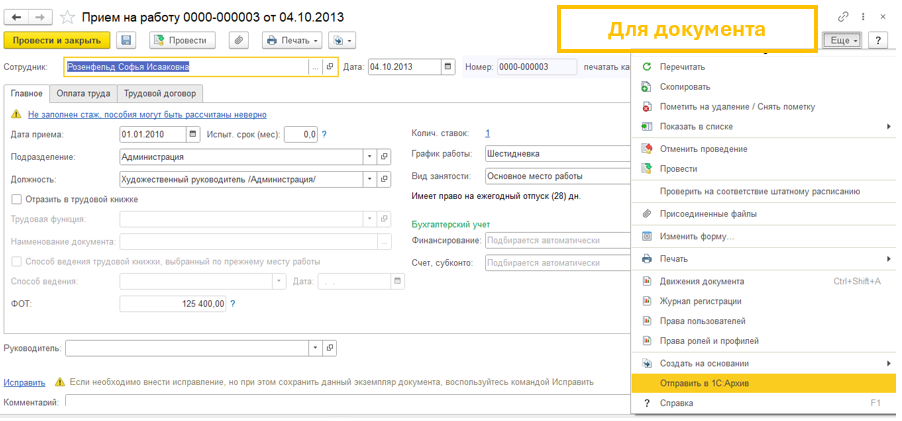Open the Руководитель item form icon

click(x=330, y=348)
